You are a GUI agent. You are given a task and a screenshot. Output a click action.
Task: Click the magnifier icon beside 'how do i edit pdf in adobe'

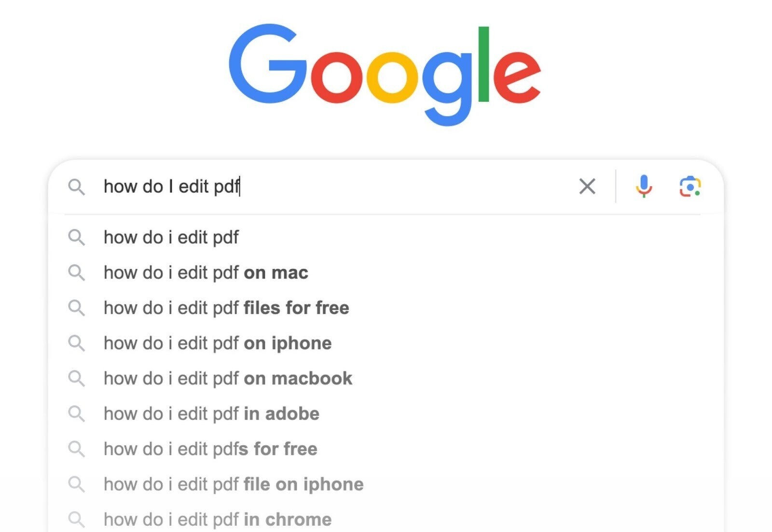pyautogui.click(x=77, y=413)
